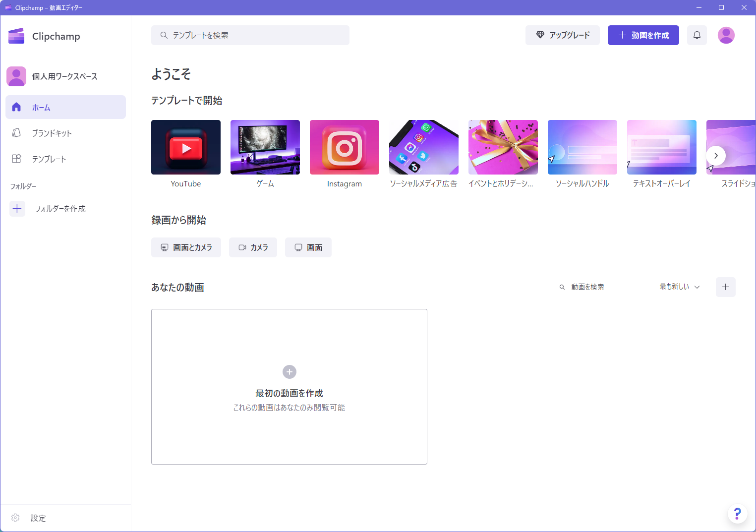Select the テキストオーバーレイ template thumbnail
The width and height of the screenshot is (756, 532).
[x=662, y=147]
